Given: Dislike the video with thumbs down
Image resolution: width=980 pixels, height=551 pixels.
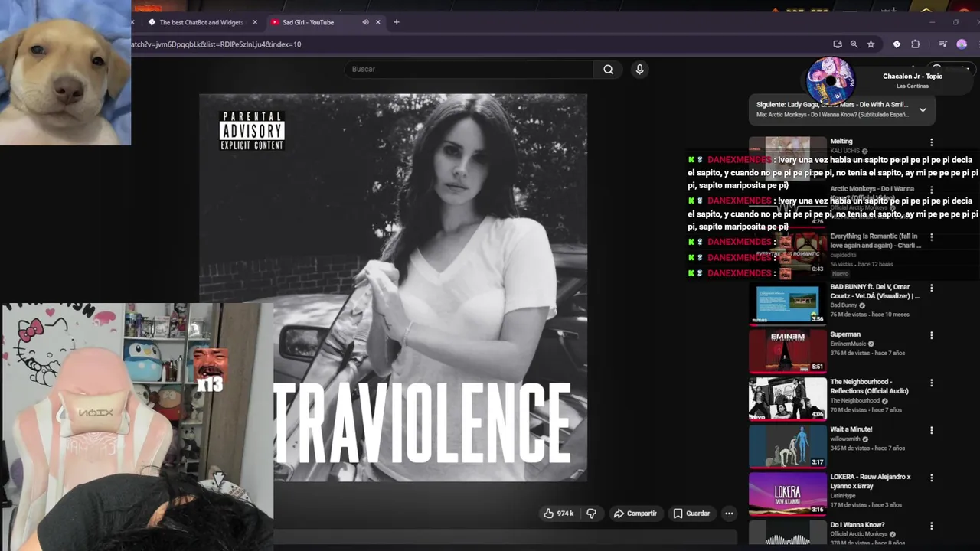Looking at the screenshot, I should click(591, 514).
